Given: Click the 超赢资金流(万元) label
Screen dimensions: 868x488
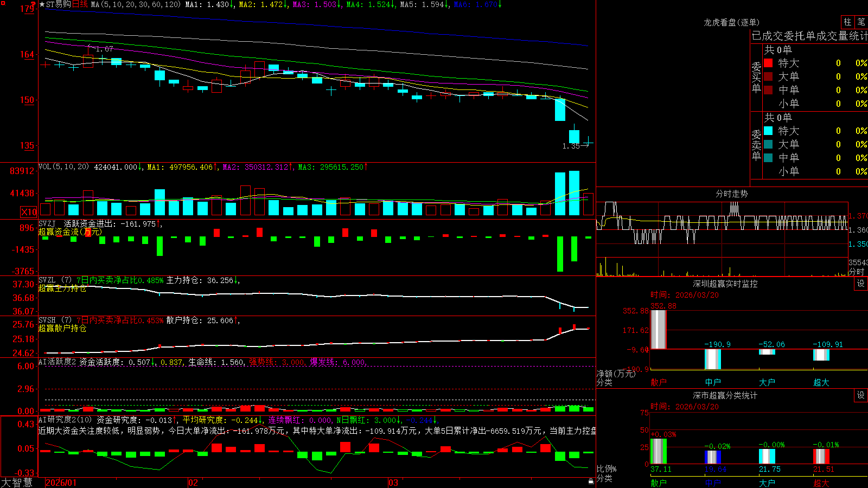Looking at the screenshot, I should (x=70, y=232).
